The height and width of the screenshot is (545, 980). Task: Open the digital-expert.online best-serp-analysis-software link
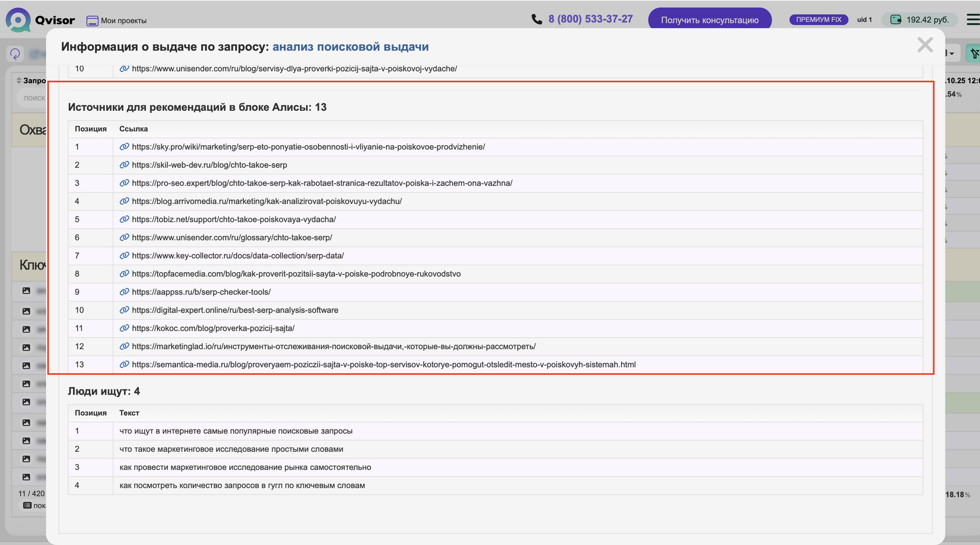click(x=235, y=310)
